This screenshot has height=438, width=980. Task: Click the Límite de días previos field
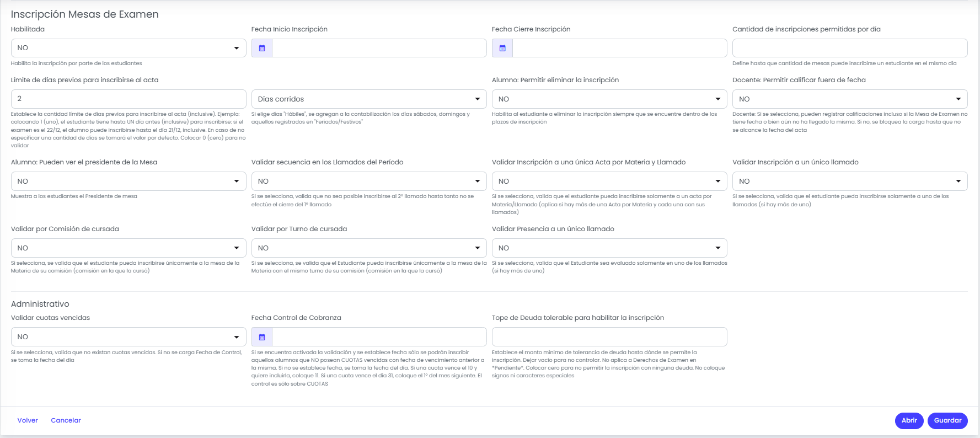pyautogui.click(x=128, y=99)
